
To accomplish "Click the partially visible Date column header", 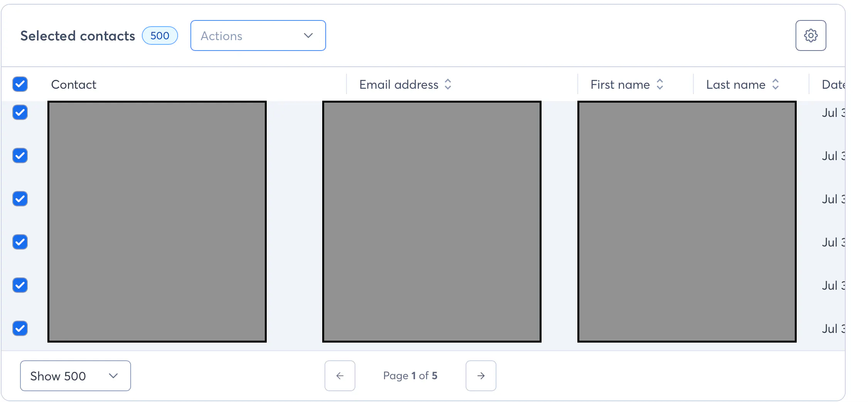I will click(x=833, y=84).
